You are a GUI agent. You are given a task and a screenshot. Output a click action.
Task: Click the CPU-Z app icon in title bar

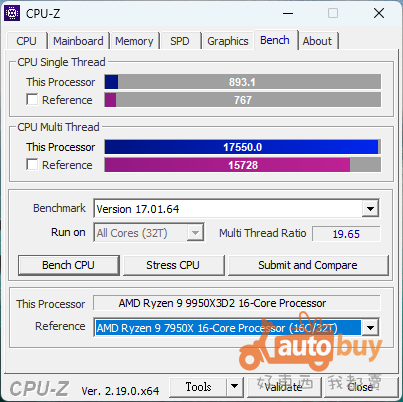[x=12, y=13]
